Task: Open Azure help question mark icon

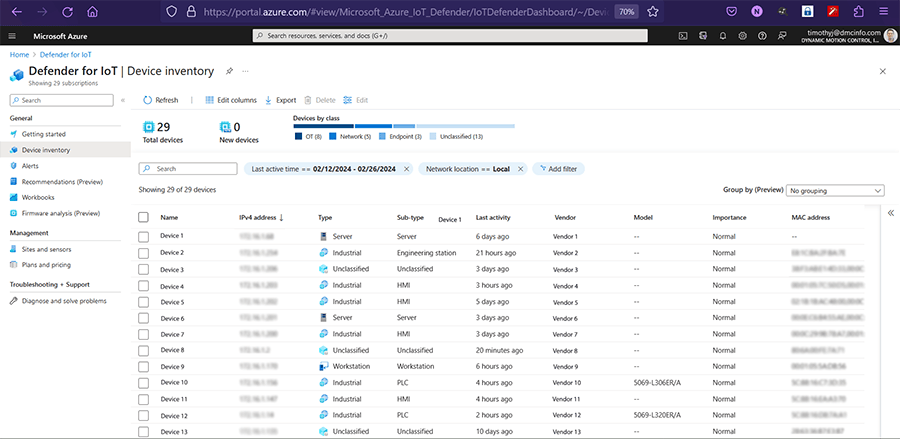Action: coord(762,36)
